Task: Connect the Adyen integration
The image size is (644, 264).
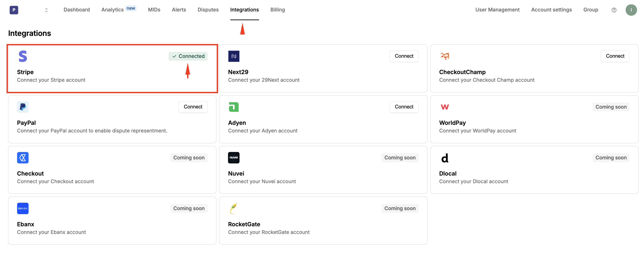Action: (404, 107)
